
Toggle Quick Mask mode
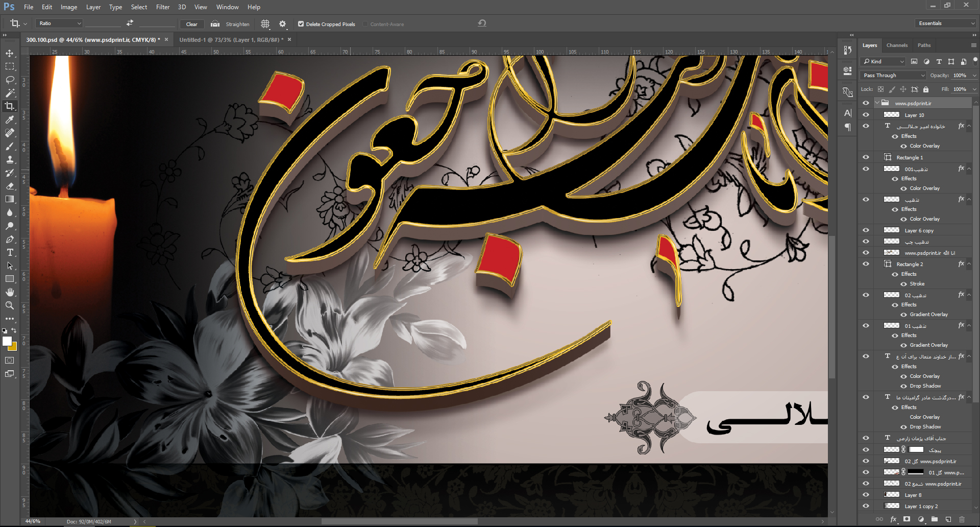coord(10,360)
